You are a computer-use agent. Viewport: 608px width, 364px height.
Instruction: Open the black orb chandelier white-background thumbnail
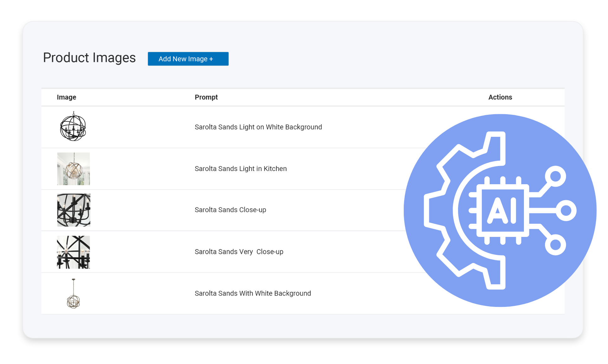(x=73, y=127)
